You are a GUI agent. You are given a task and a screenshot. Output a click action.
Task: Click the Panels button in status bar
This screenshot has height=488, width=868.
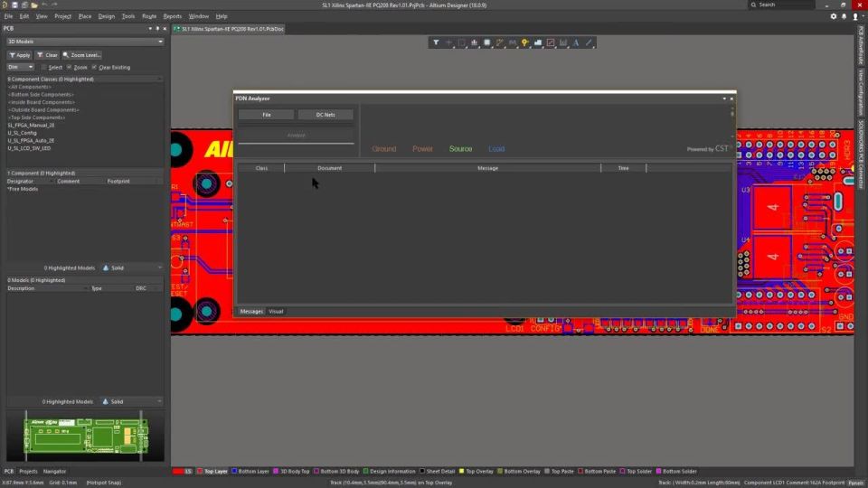click(856, 483)
